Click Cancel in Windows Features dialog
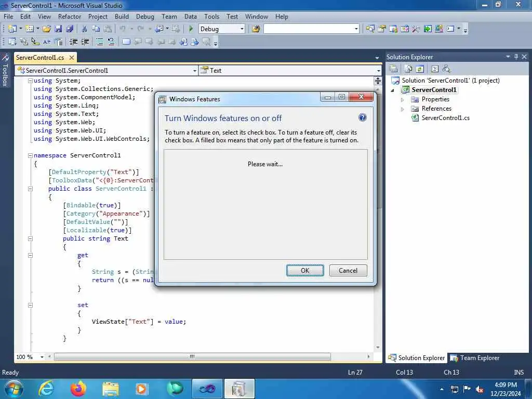This screenshot has width=532, height=399. pos(348,270)
